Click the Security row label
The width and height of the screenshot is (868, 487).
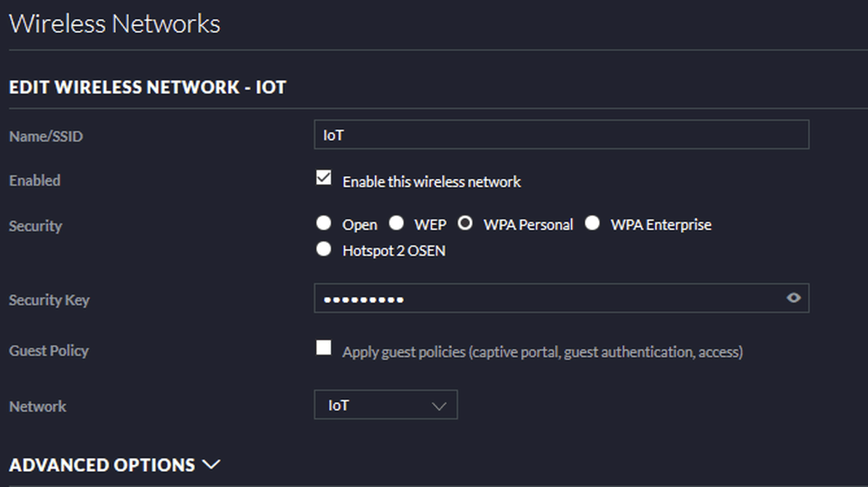coord(35,226)
